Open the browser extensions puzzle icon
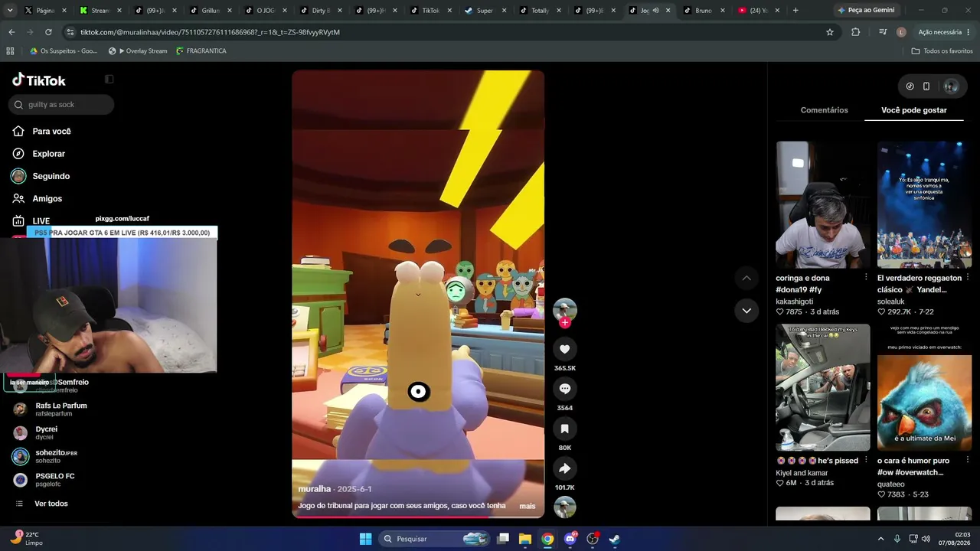This screenshot has width=980, height=551. pyautogui.click(x=856, y=32)
